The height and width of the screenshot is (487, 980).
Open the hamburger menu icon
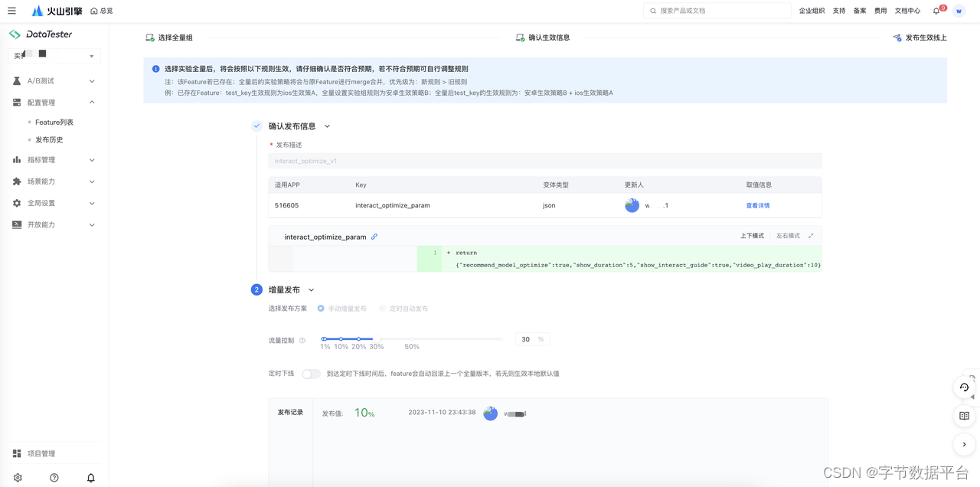click(11, 11)
